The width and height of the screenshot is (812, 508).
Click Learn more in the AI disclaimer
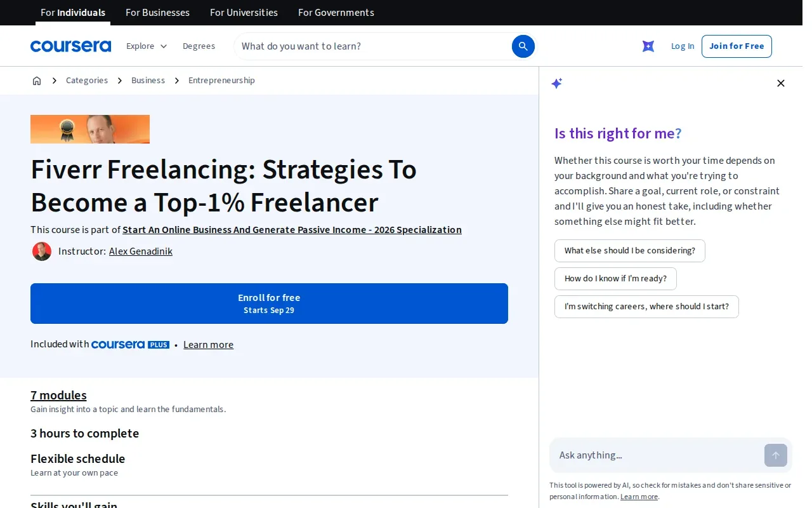639,497
